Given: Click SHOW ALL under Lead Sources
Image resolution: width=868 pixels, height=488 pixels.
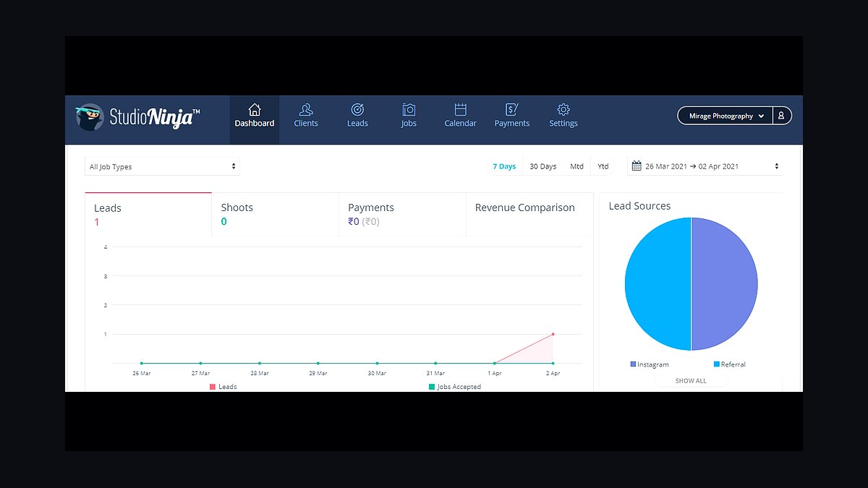Looking at the screenshot, I should 691,380.
